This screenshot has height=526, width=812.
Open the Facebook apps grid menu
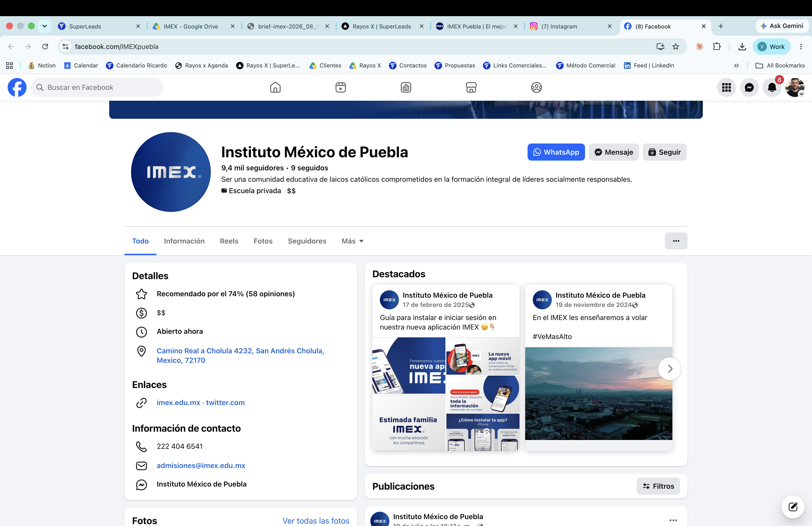click(726, 87)
